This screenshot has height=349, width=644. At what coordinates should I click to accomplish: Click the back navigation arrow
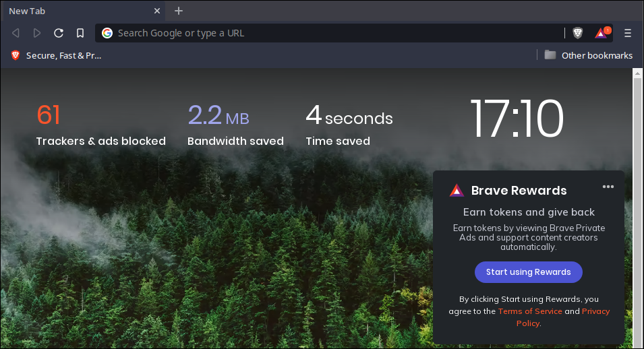[16, 33]
